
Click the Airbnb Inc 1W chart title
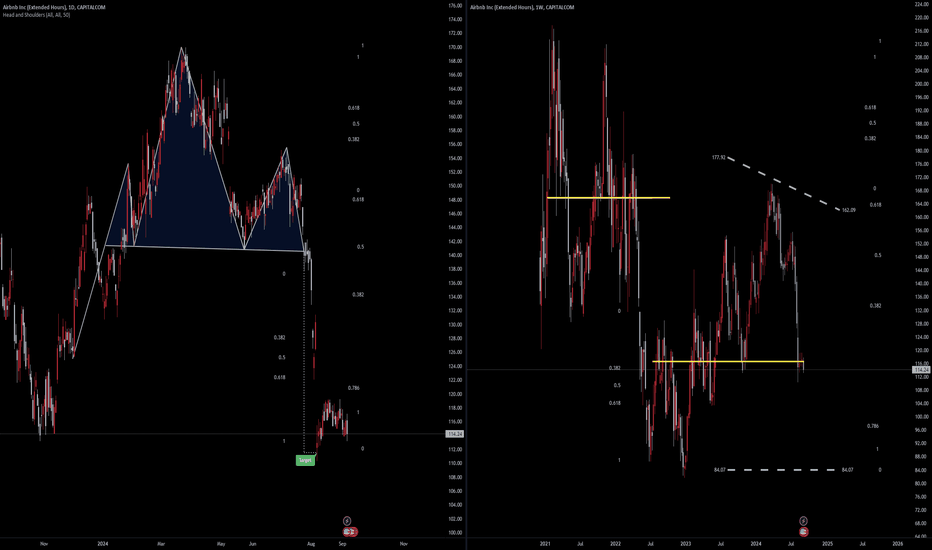(x=522, y=7)
